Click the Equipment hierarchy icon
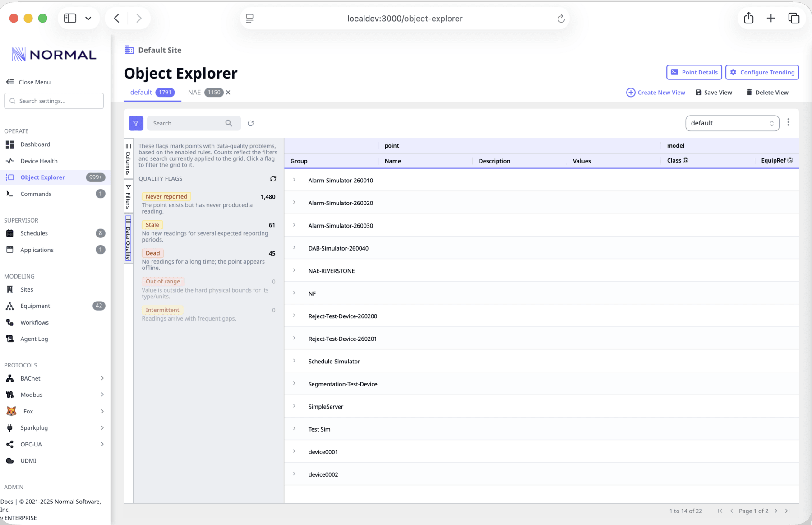This screenshot has width=812, height=525. tap(10, 306)
